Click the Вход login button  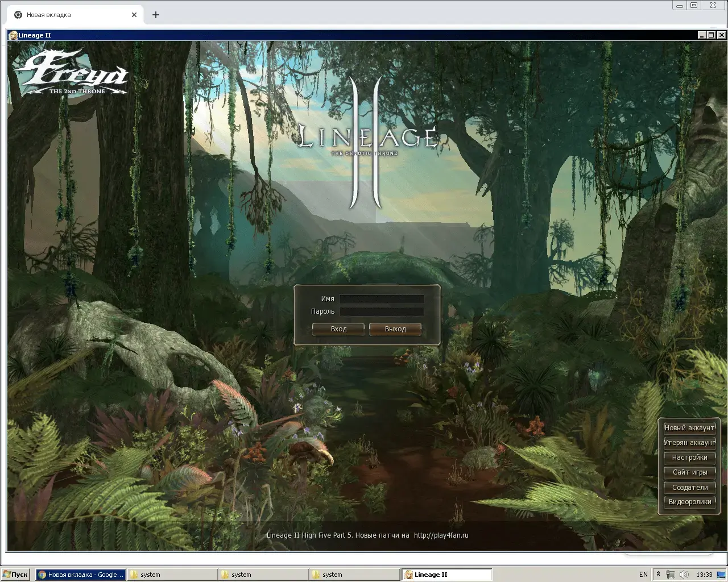[x=338, y=329]
